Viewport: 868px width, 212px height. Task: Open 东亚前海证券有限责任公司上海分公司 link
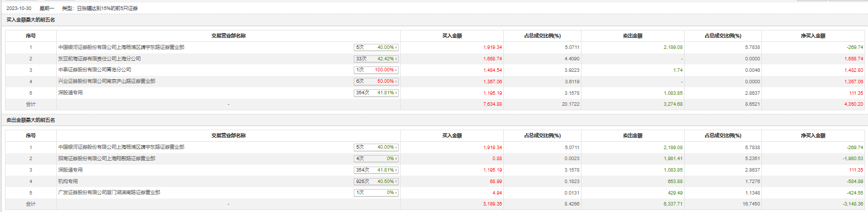click(99, 59)
